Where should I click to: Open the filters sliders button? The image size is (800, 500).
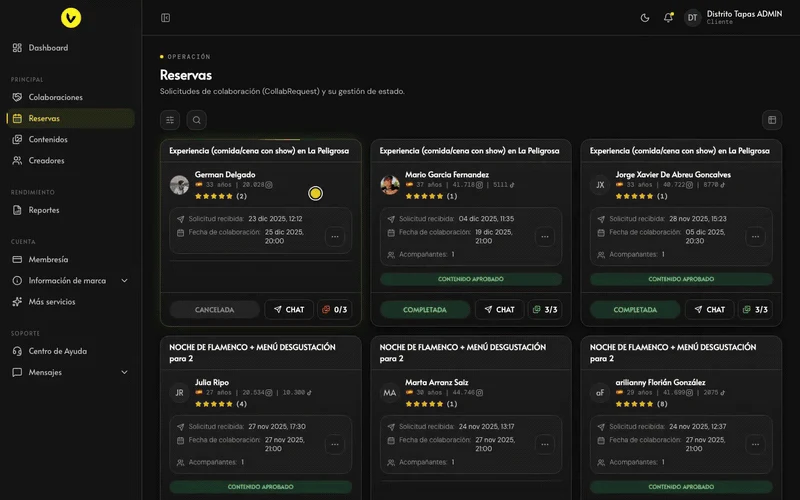(x=170, y=120)
